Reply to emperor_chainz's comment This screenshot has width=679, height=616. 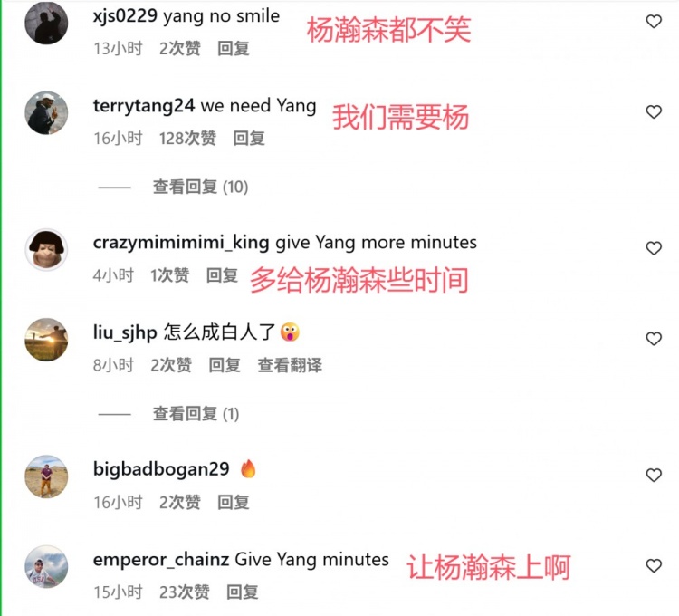click(x=243, y=592)
